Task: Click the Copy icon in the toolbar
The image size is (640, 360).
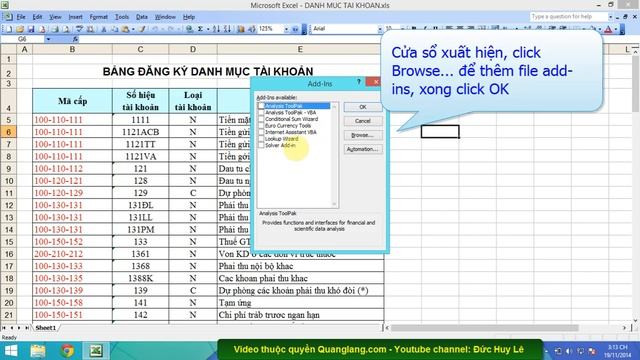Action: (115, 29)
